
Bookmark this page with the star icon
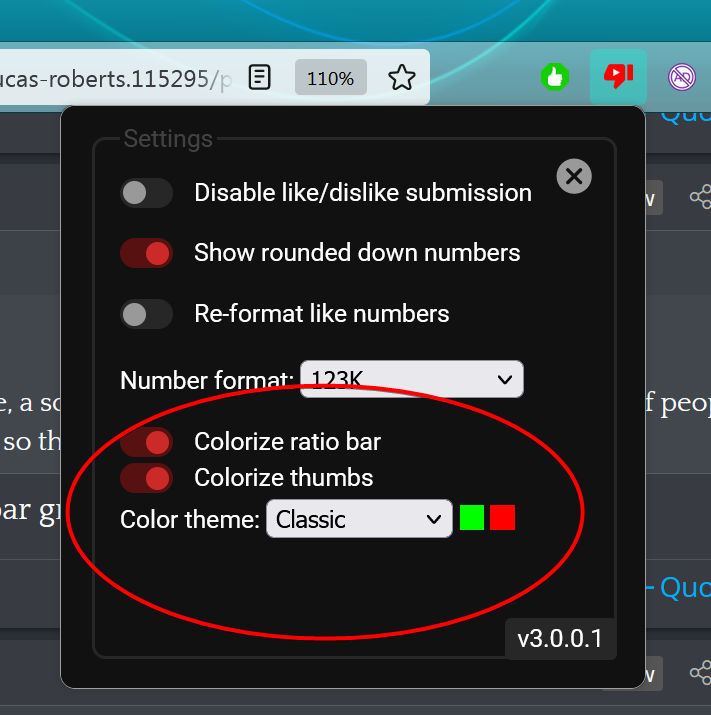tap(402, 78)
